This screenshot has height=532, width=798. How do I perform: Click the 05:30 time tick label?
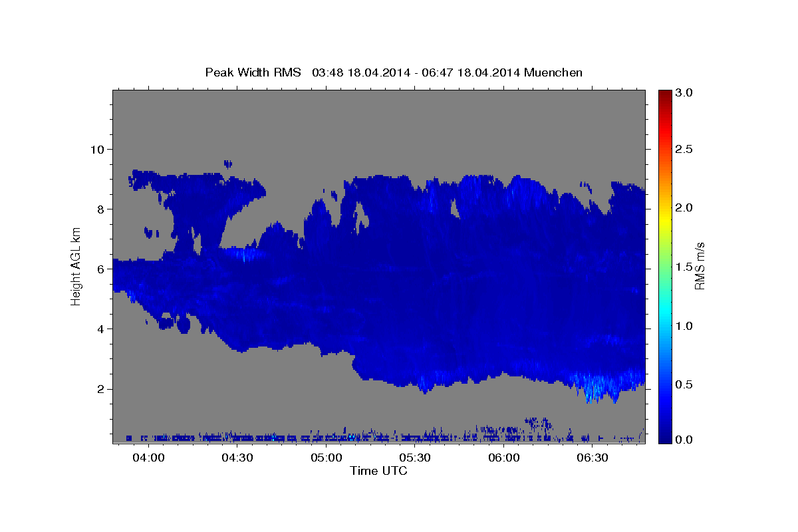pos(415,458)
